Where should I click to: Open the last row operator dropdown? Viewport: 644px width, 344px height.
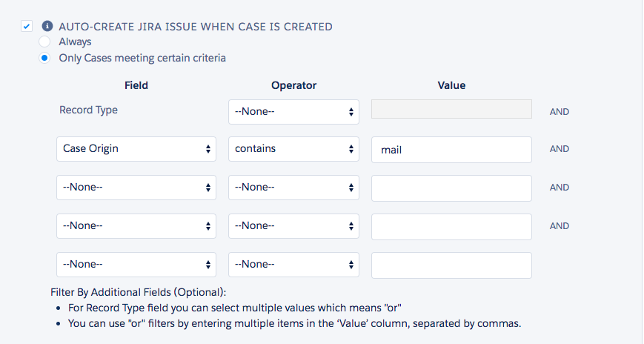pos(293,265)
